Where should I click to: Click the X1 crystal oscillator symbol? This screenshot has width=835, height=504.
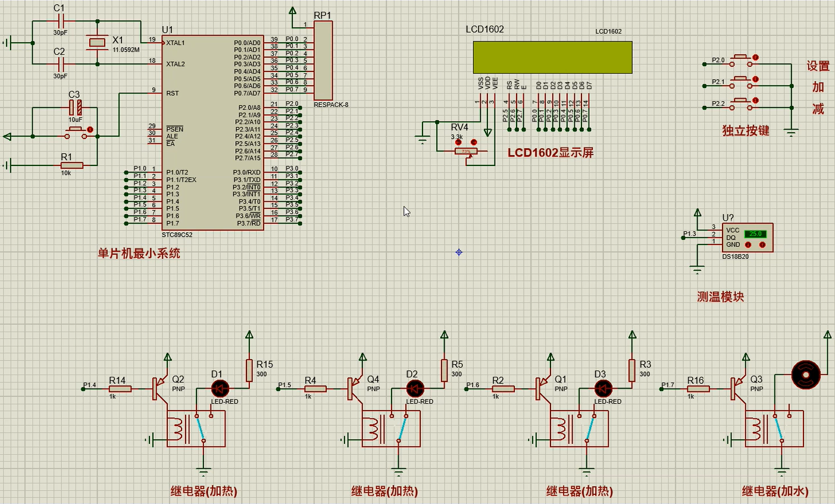pos(97,42)
